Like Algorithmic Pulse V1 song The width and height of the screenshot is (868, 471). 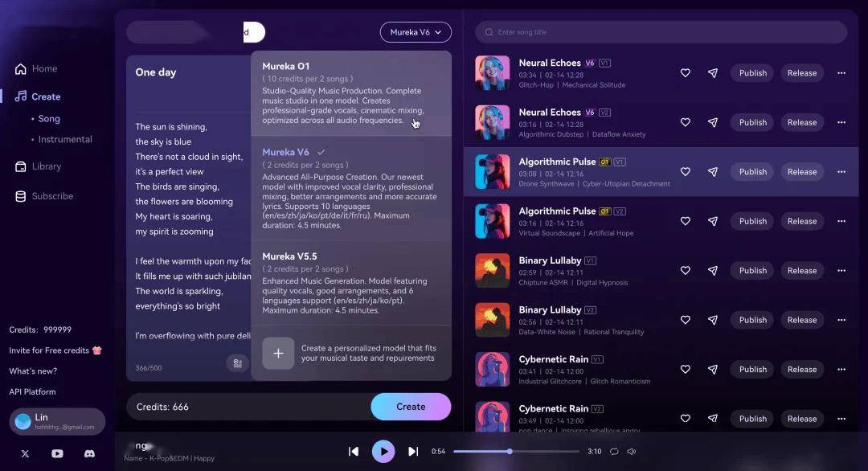coord(686,171)
